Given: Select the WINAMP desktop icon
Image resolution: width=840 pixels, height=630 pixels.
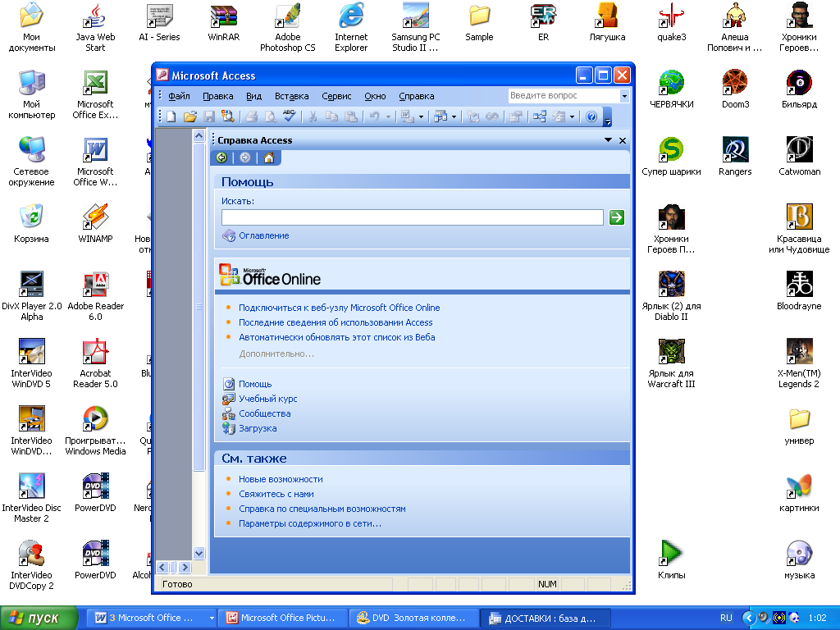Looking at the screenshot, I should click(x=95, y=223).
